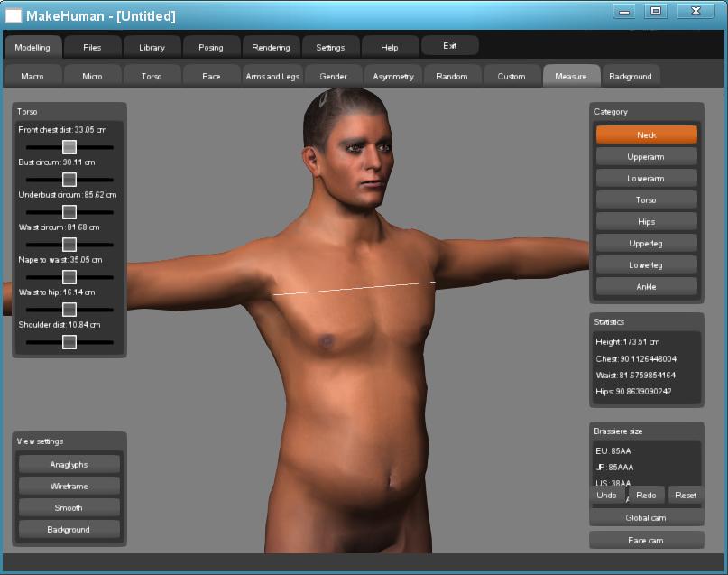Minimize the MakeHuman window

coord(624,12)
